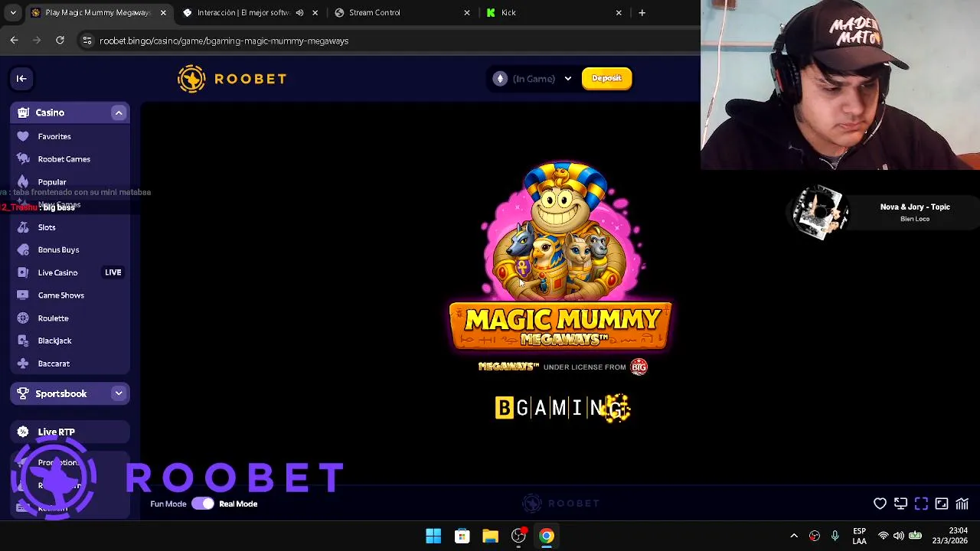Click the Casino menu heading
980x551 pixels.
pos(50,112)
